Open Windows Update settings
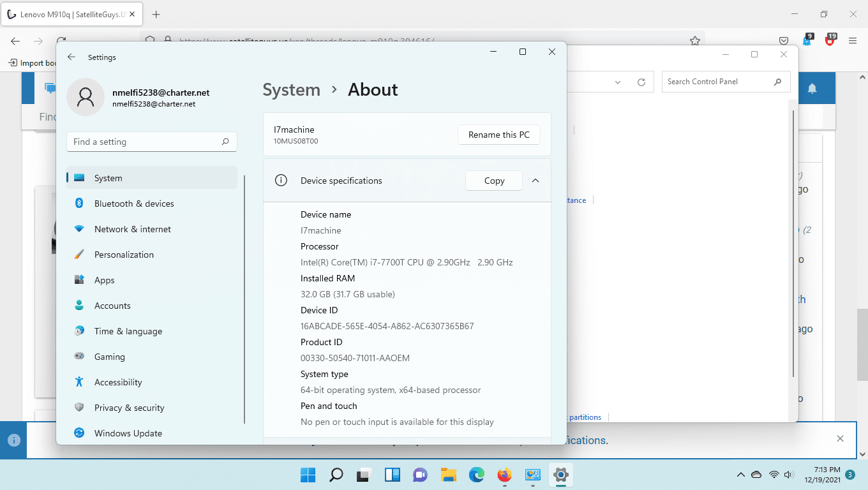The height and width of the screenshot is (490, 868). (x=152, y=433)
